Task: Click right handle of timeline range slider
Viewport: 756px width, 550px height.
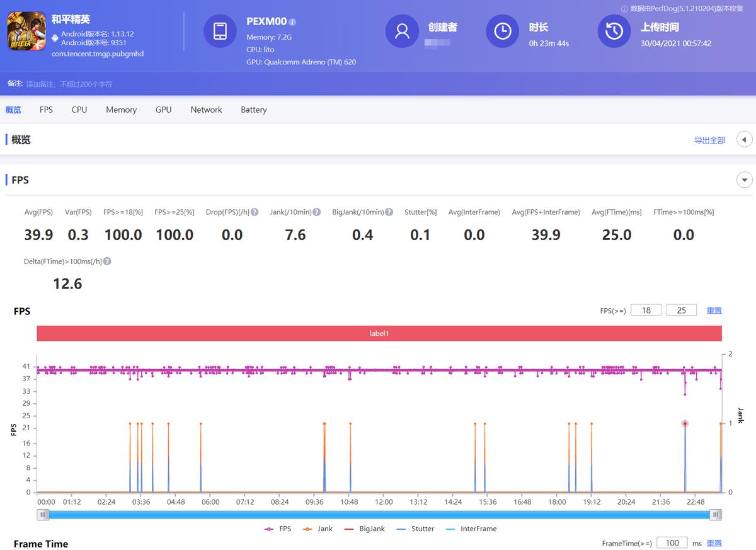Action: coord(715,515)
